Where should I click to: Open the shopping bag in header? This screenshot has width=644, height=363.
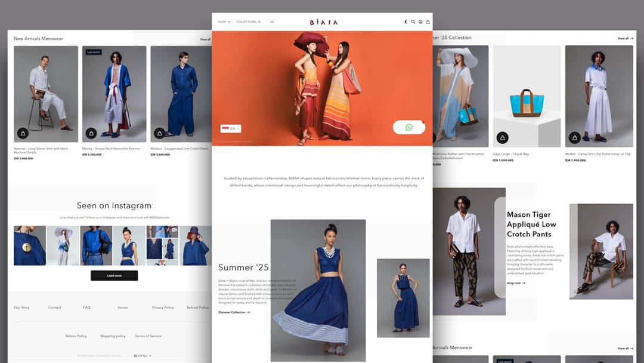pyautogui.click(x=428, y=22)
